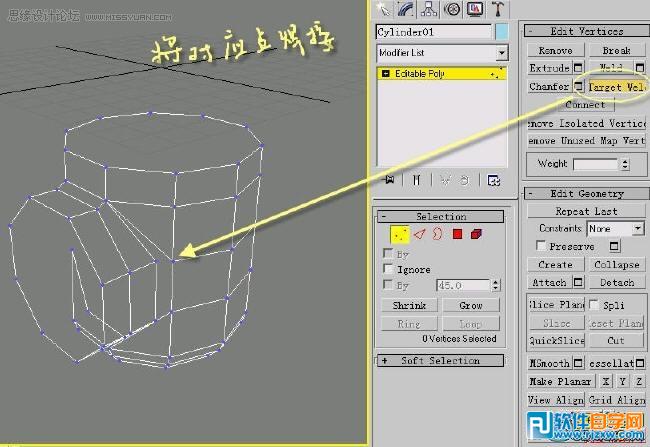Click the Ring button
The image size is (650, 447).
[409, 324]
